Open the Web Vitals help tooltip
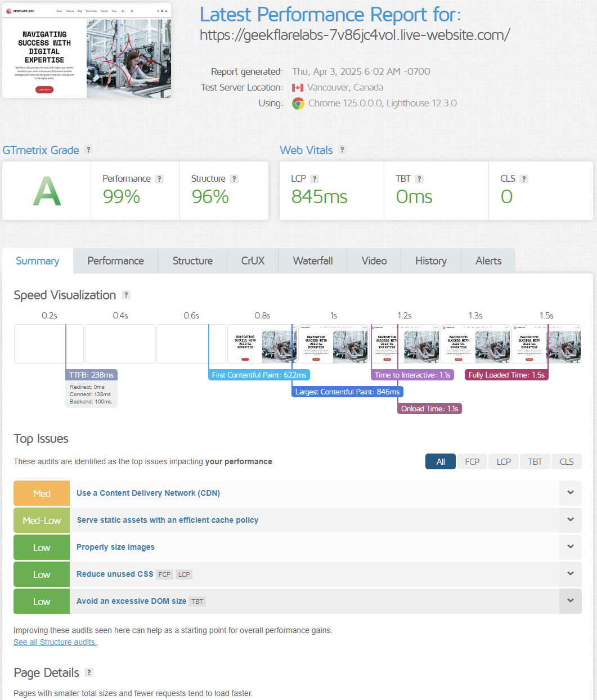Screen dimensions: 597x700 tap(342, 150)
